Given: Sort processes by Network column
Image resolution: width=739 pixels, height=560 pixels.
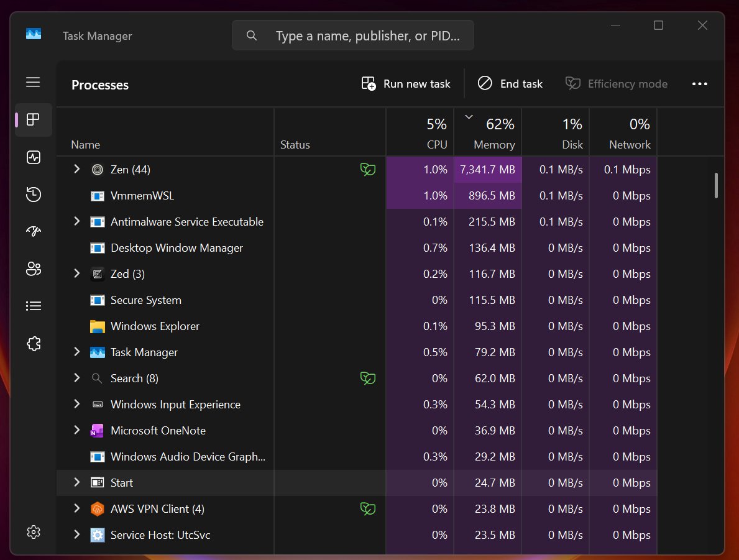Looking at the screenshot, I should click(623, 132).
